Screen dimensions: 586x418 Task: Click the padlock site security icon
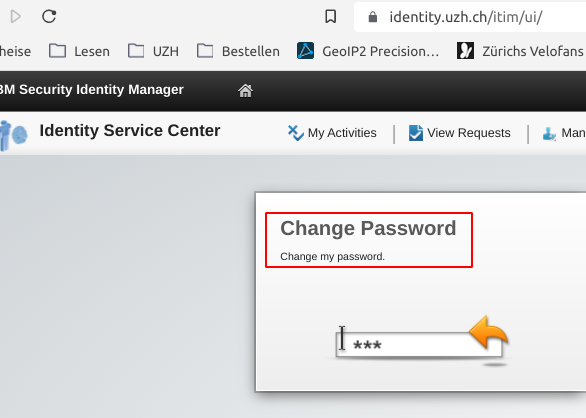click(x=373, y=17)
